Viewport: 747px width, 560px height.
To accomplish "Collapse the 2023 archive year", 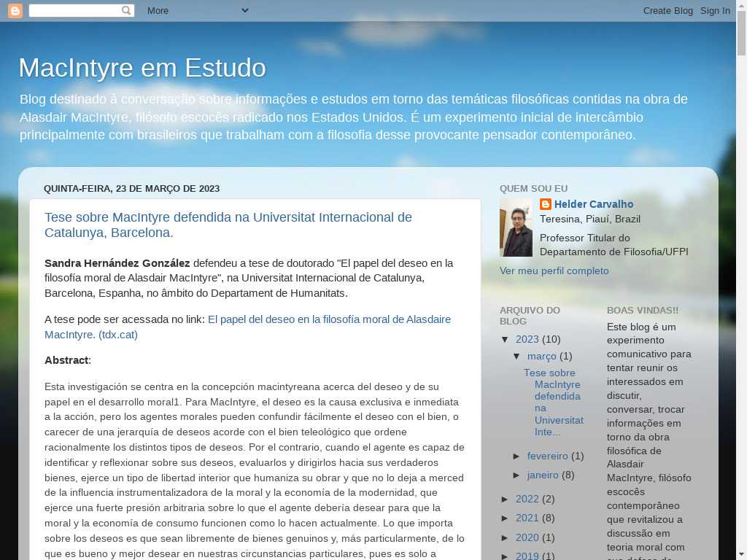I will tap(506, 339).
